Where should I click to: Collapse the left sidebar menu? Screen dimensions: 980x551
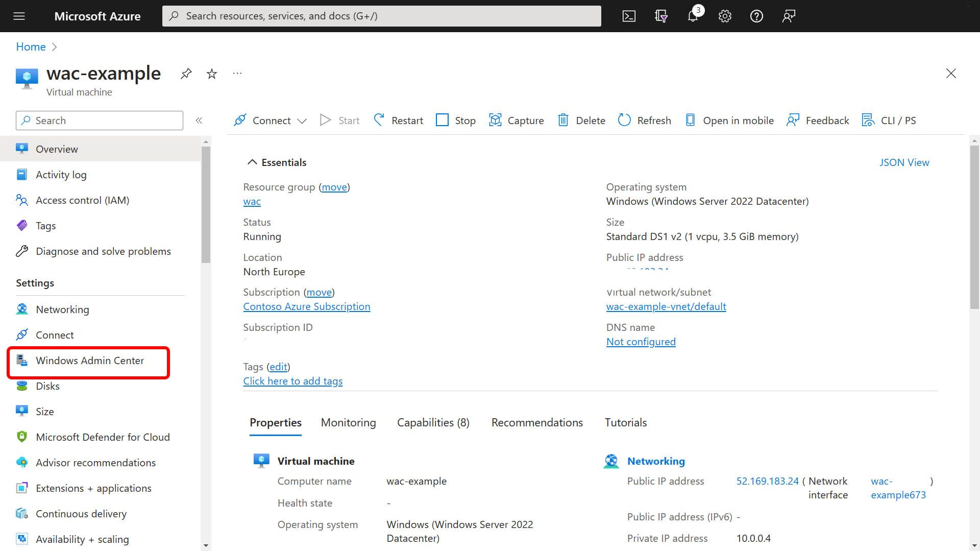199,121
